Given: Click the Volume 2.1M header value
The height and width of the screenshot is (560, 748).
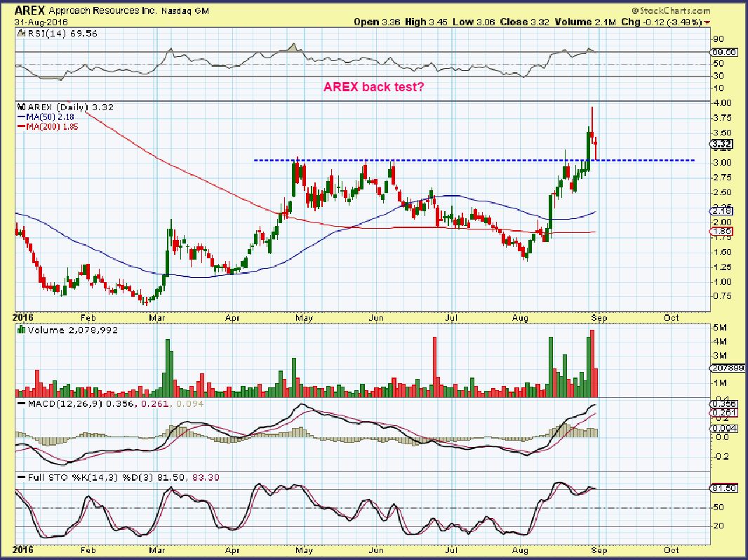Looking at the screenshot, I should pyautogui.click(x=585, y=22).
